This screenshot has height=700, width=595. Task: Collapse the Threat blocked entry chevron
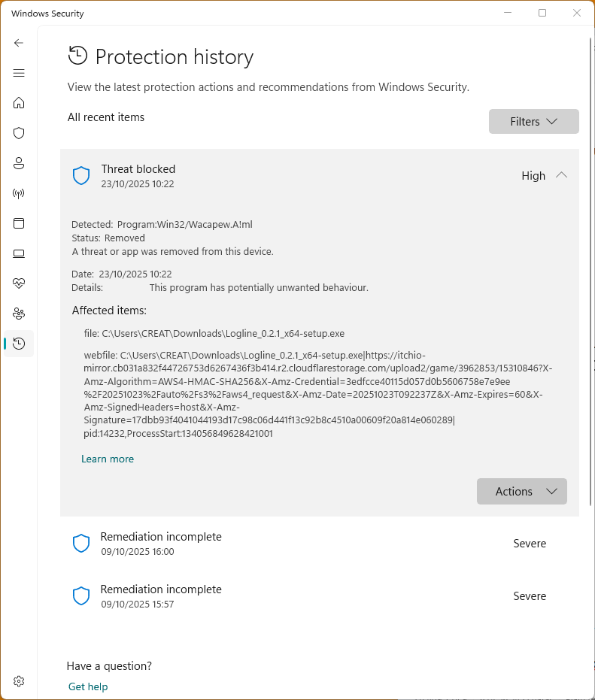[x=561, y=175]
